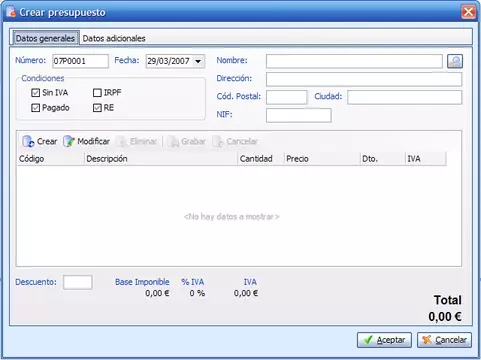The height and width of the screenshot is (360, 481).
Task: Click the greyed Eliminar toolbar icon
Action: [x=122, y=141]
